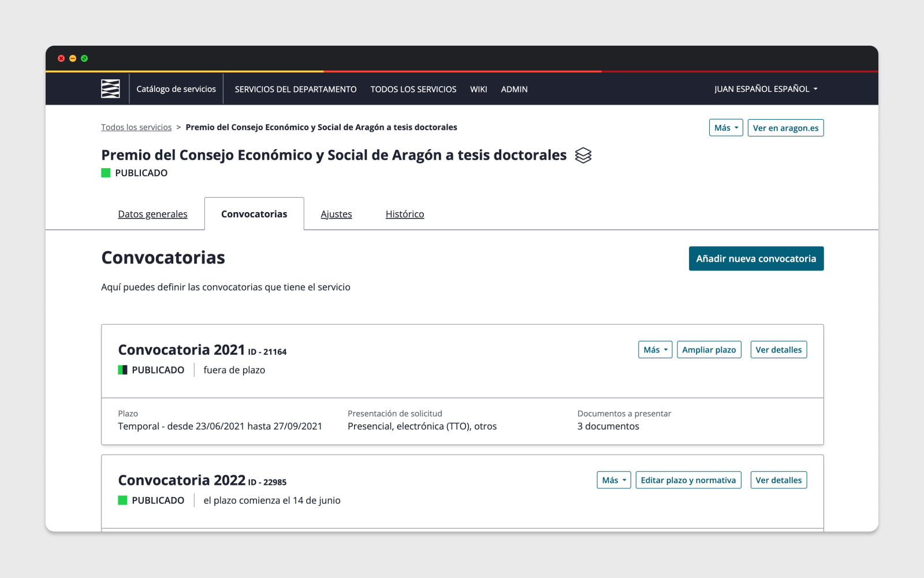Open Catálogo de servicios home link
This screenshot has width=924, height=578.
[x=176, y=89]
